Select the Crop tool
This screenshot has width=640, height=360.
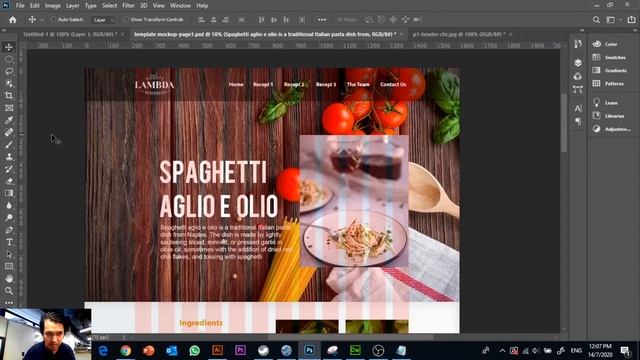pyautogui.click(x=9, y=96)
